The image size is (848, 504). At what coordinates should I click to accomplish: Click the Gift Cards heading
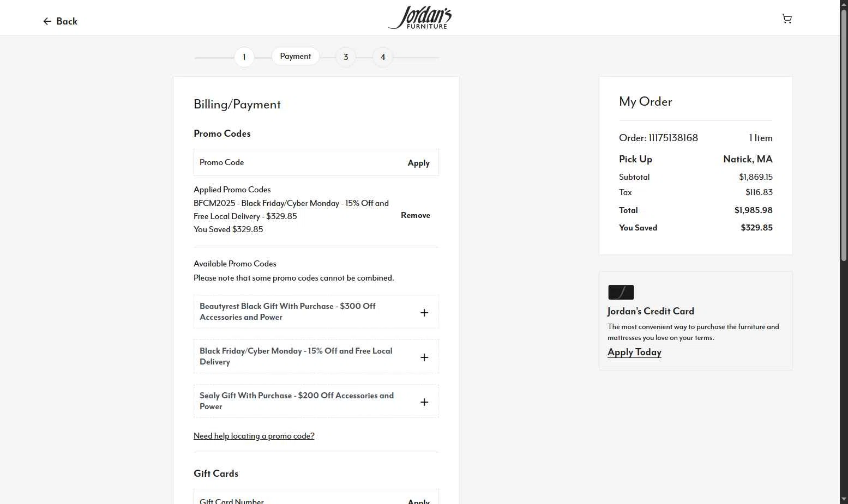pos(216,473)
